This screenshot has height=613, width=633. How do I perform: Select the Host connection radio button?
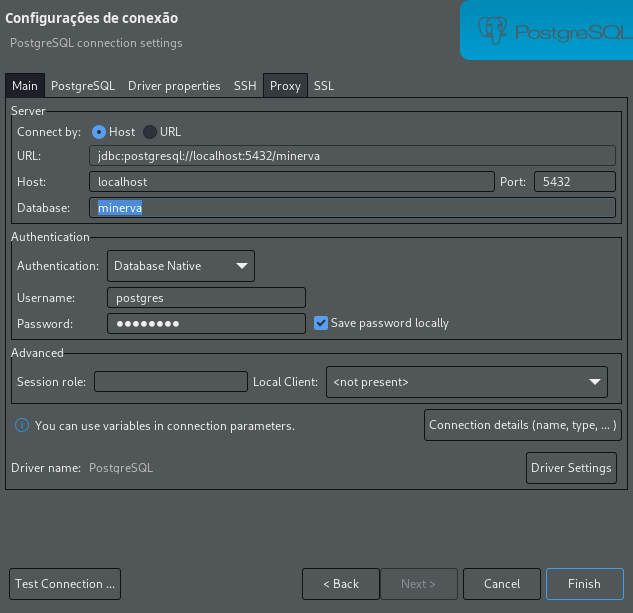point(99,132)
